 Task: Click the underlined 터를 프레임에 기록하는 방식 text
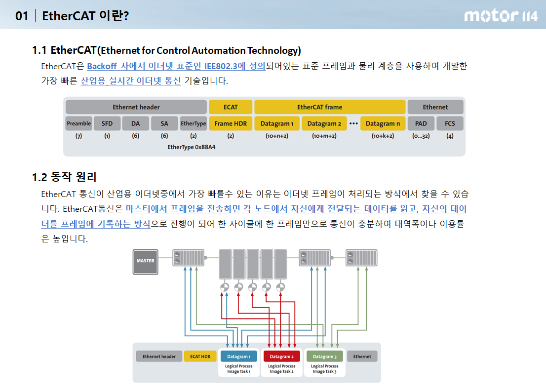point(96,224)
